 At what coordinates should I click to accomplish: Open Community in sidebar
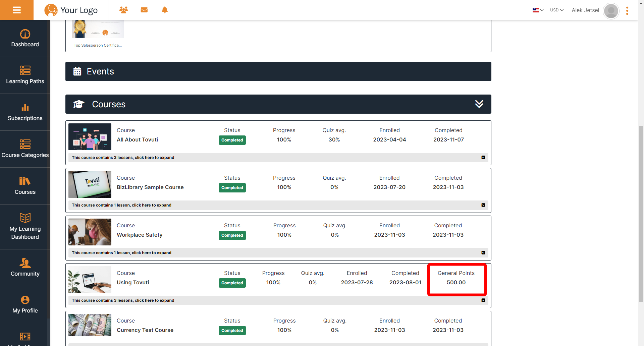[25, 268]
